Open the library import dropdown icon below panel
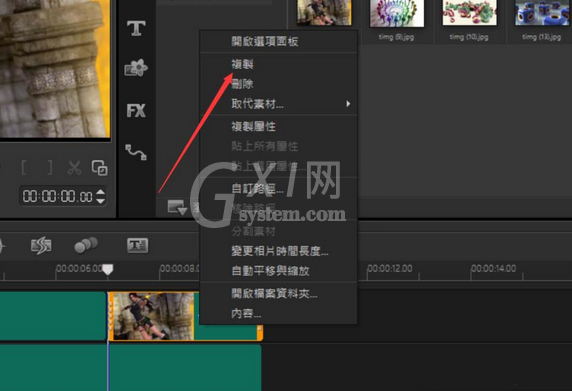This screenshot has height=391, width=572. click(177, 207)
